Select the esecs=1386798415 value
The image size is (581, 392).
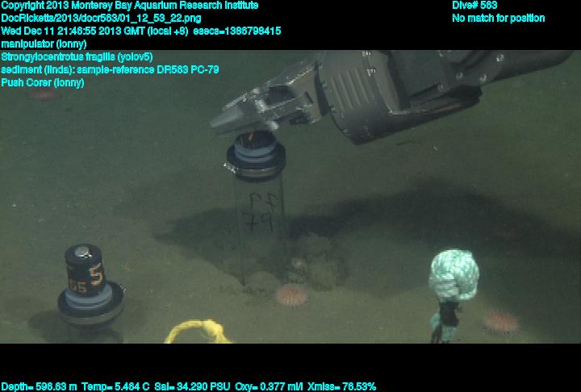(237, 31)
